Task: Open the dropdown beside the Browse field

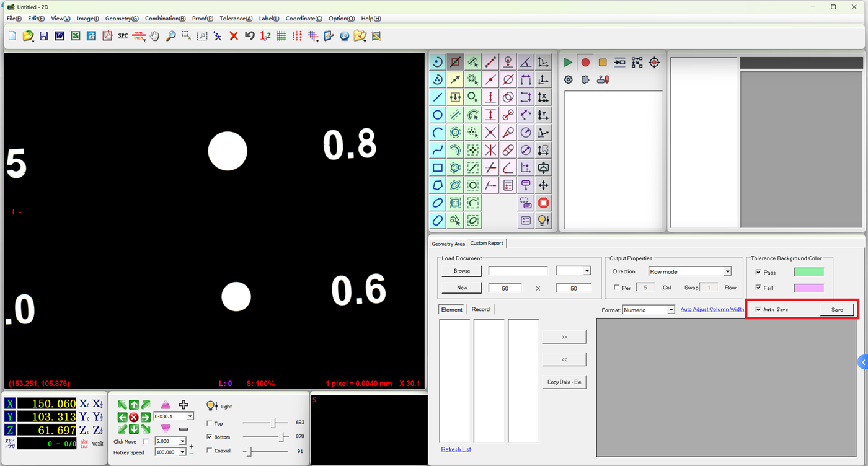Action: pos(587,271)
